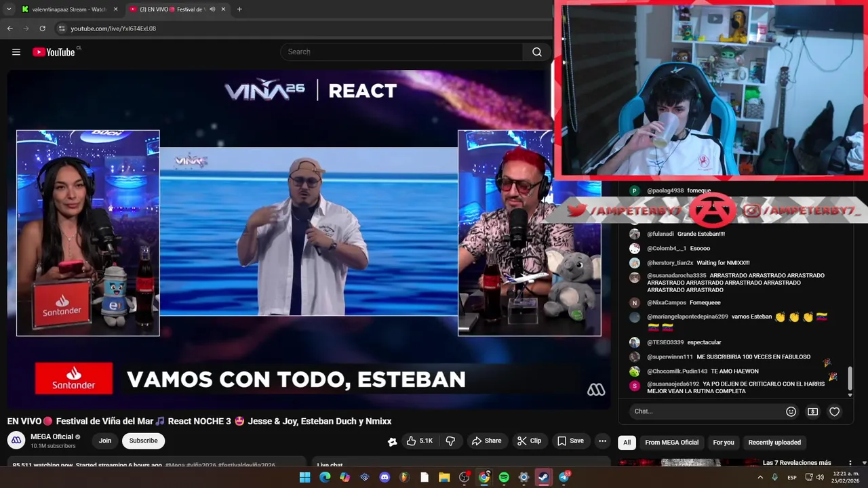The height and width of the screenshot is (488, 868).
Task: Subscribe to MEGA Oficial
Action: tap(143, 441)
